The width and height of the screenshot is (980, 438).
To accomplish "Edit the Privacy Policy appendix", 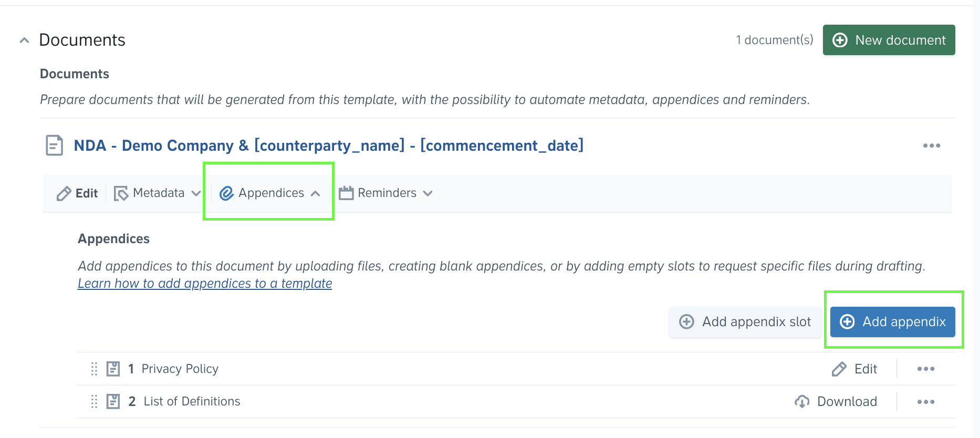I will click(854, 369).
